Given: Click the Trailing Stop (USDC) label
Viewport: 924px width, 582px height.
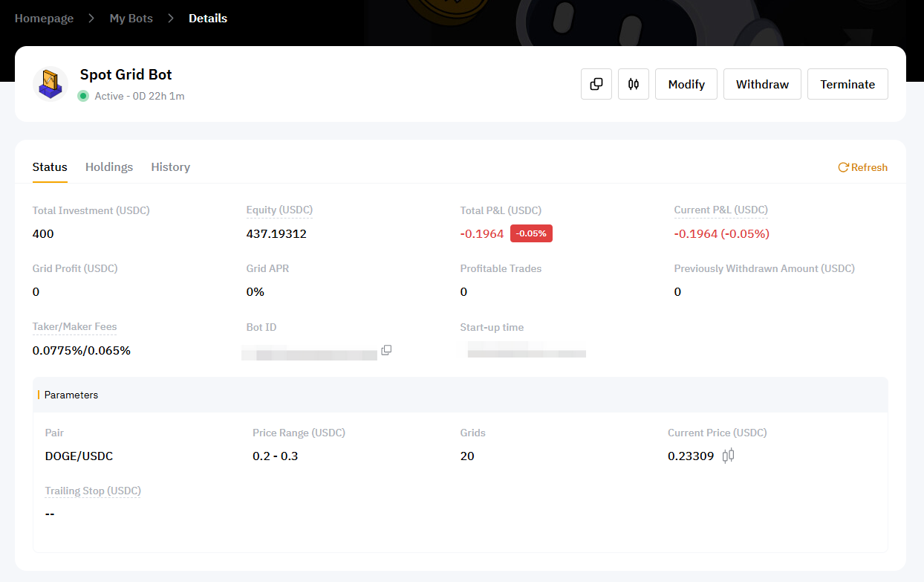Looking at the screenshot, I should tap(93, 491).
